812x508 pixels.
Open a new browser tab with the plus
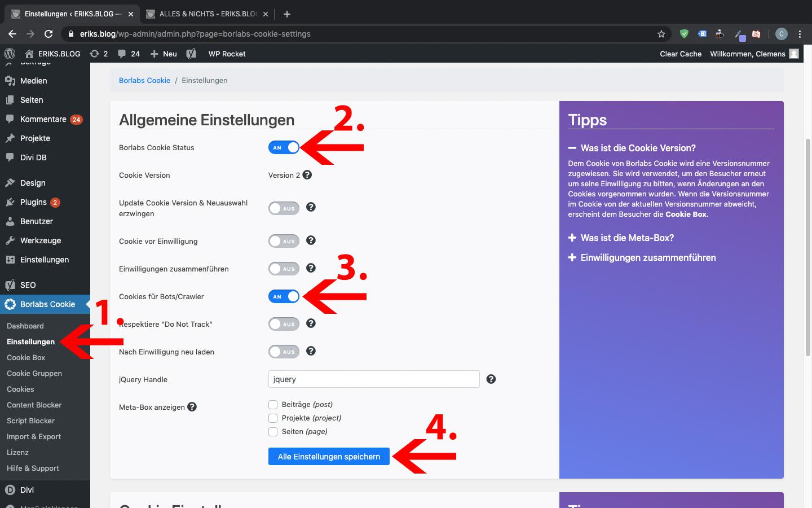(286, 14)
